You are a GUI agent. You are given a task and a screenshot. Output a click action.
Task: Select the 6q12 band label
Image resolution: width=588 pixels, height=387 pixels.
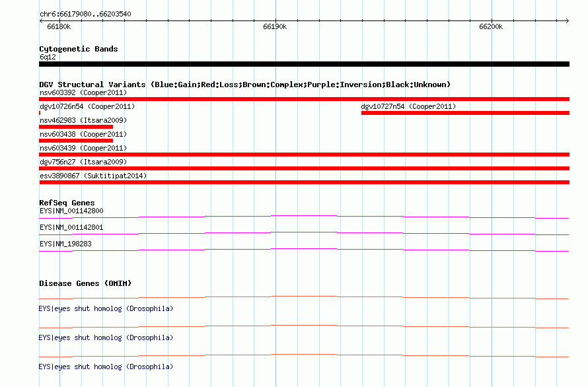click(x=48, y=57)
